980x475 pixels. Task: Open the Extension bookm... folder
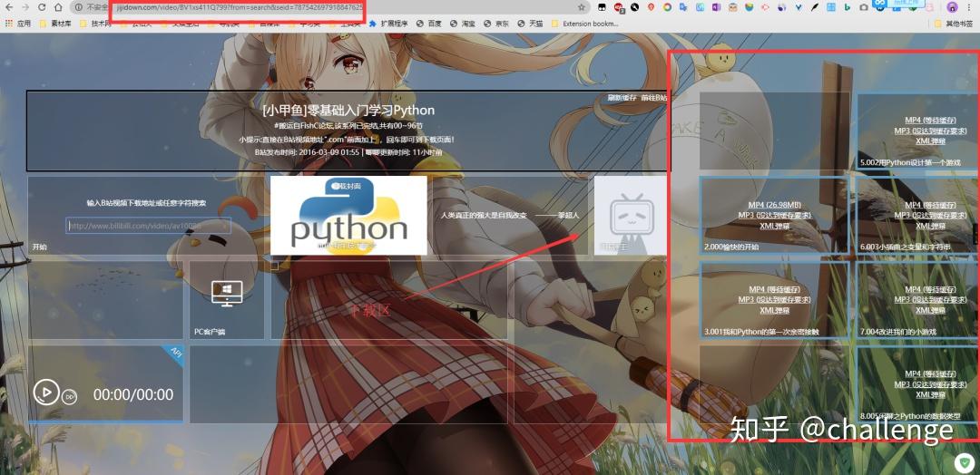[x=585, y=24]
